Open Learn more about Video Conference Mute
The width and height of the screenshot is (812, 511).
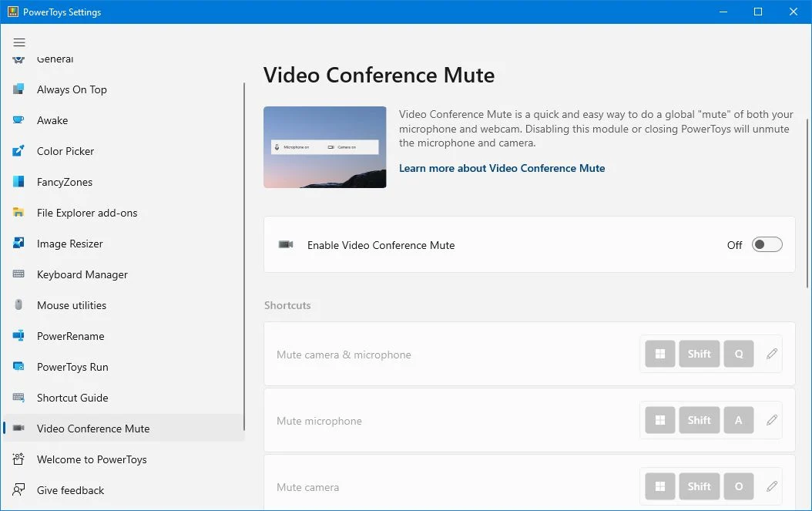click(x=502, y=168)
